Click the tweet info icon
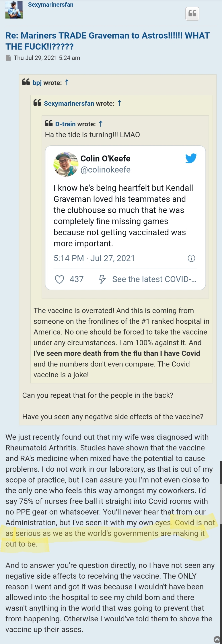The image size is (222, 644). click(191, 258)
